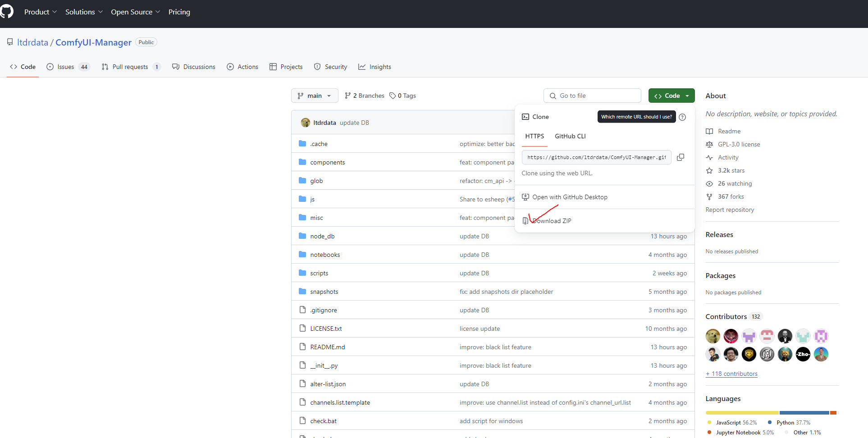The height and width of the screenshot is (438, 868).
Task: Click the glob folder icon
Action: click(x=302, y=181)
